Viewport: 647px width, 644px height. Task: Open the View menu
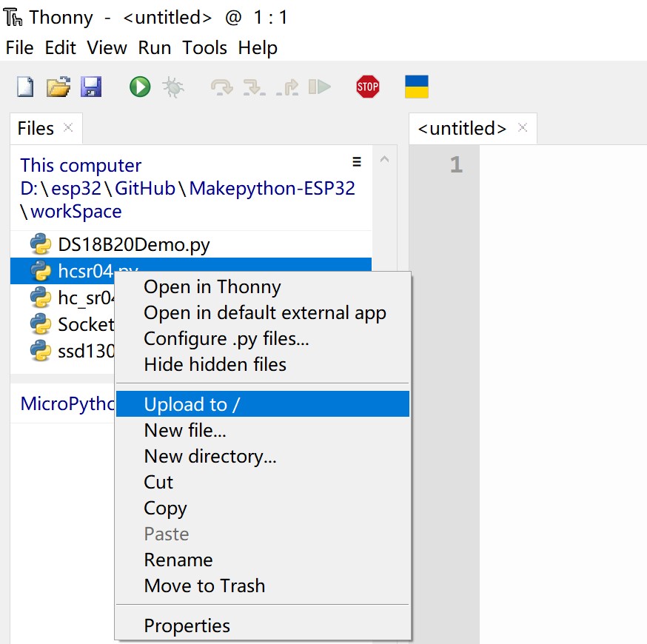point(107,48)
